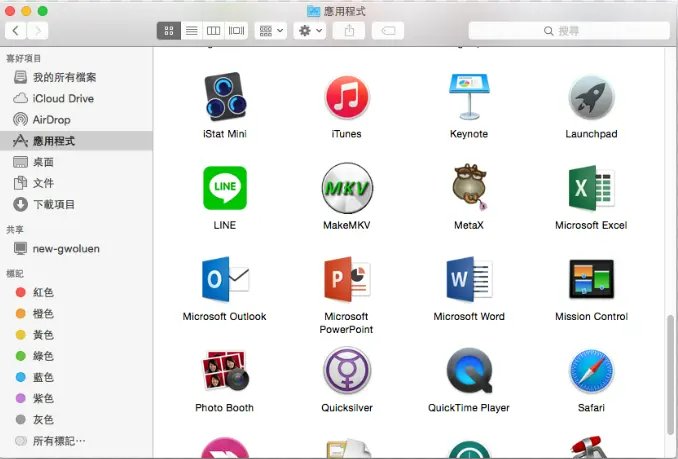This screenshot has height=459, width=678.
Task: Select the gray tag 灰色
Action: point(76,419)
